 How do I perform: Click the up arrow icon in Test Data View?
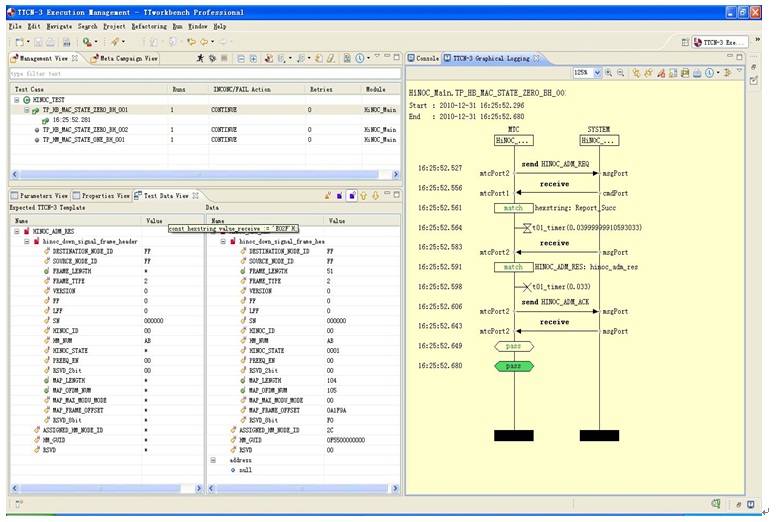tap(364, 196)
